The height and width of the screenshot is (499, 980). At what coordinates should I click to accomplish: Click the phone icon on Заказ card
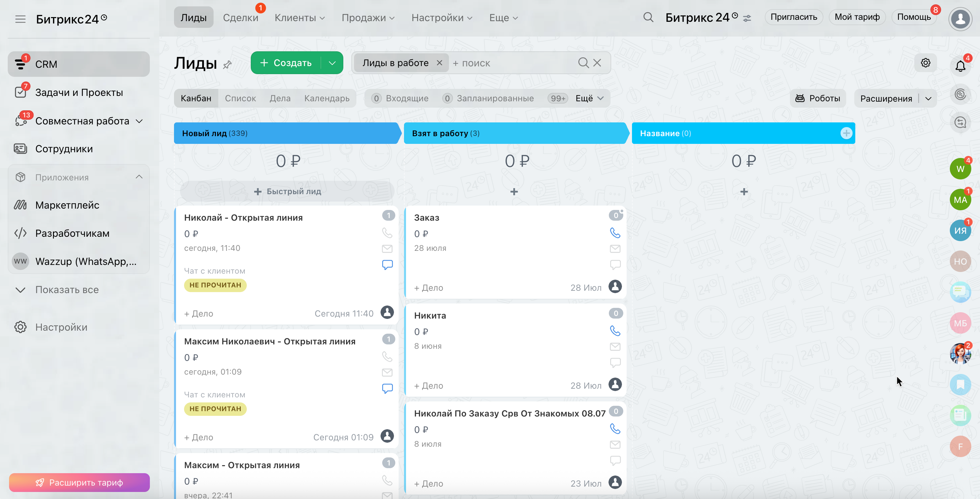point(615,232)
